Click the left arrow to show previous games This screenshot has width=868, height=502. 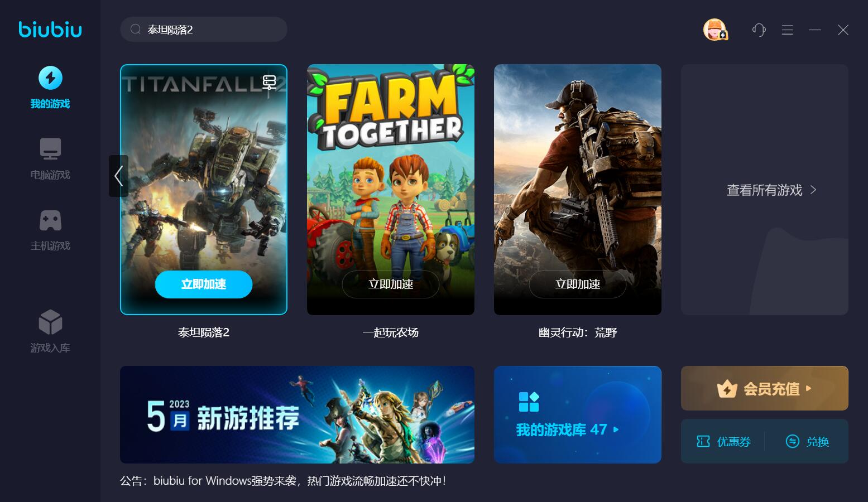click(118, 176)
